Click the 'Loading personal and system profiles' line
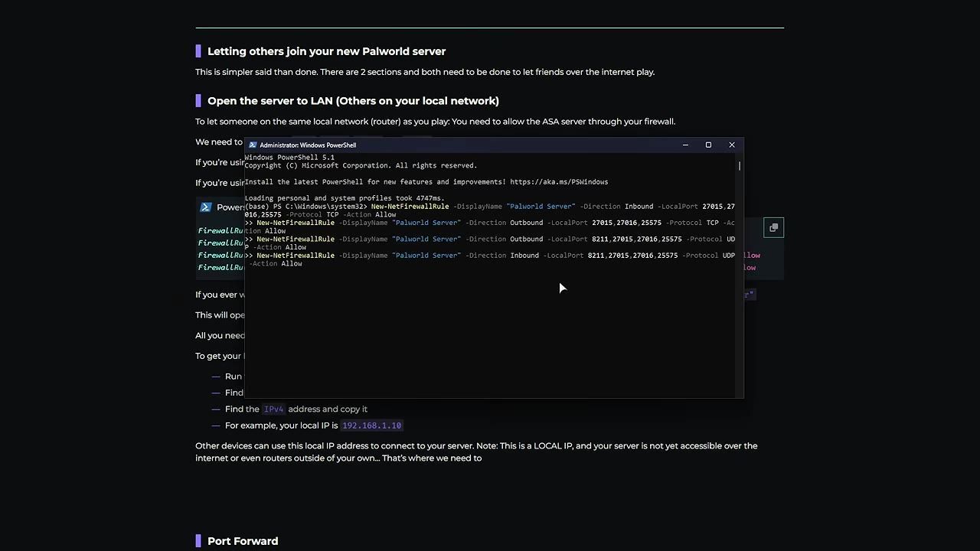980x551 pixels. coord(345,198)
